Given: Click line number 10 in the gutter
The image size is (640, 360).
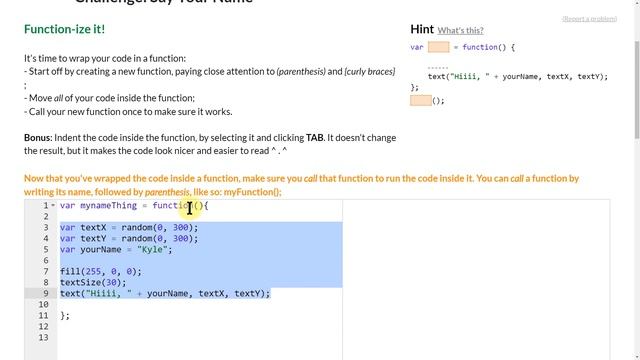Looking at the screenshot, I should [x=43, y=304].
